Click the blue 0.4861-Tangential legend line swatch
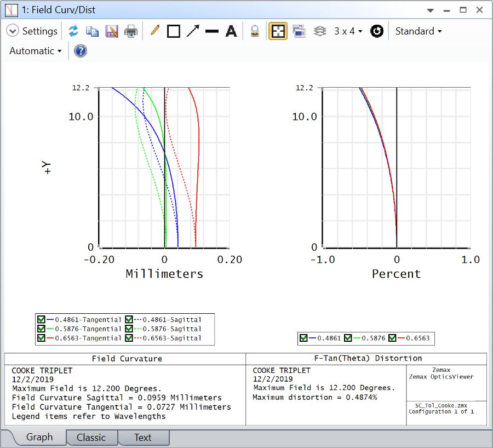The height and width of the screenshot is (448, 493). pyautogui.click(x=50, y=320)
